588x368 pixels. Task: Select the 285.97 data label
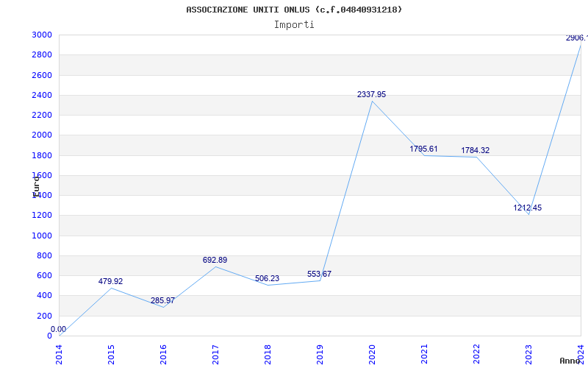click(x=162, y=300)
